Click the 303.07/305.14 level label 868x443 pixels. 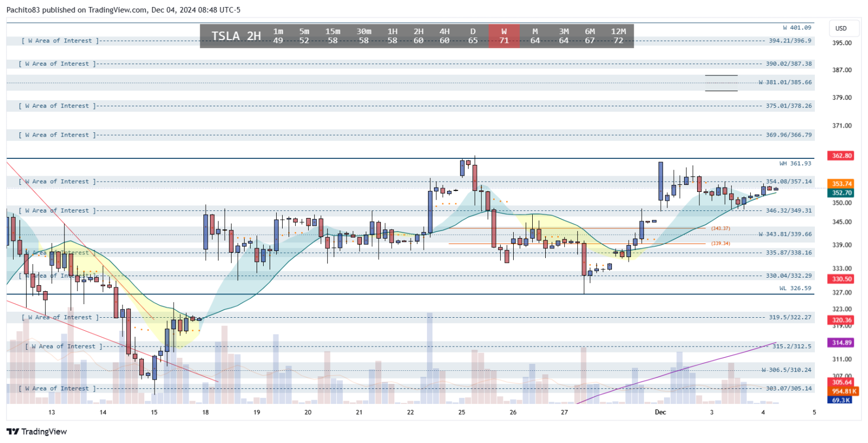point(789,388)
